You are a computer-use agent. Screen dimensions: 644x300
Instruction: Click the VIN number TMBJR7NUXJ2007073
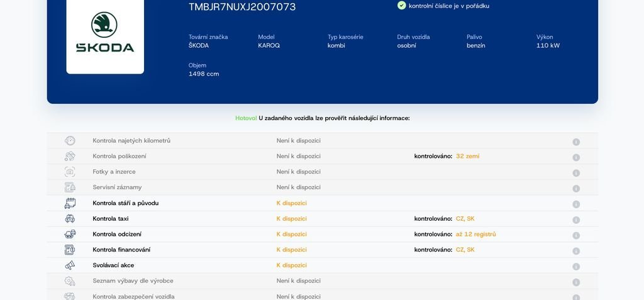pyautogui.click(x=242, y=7)
